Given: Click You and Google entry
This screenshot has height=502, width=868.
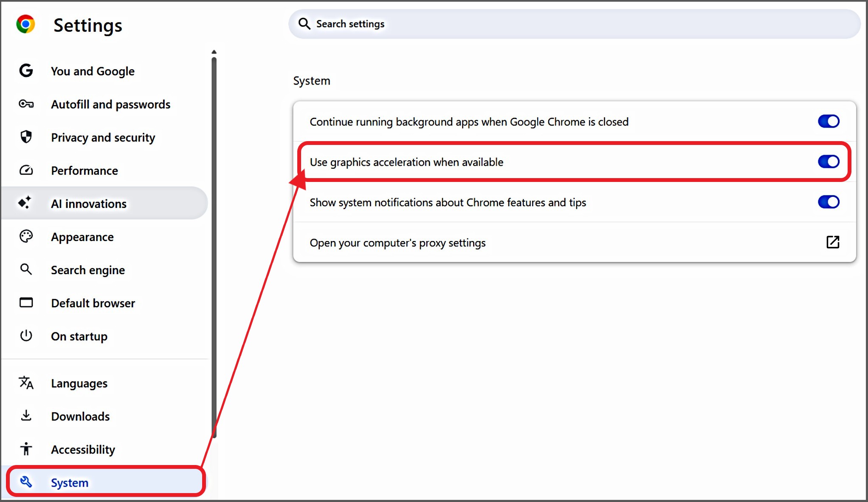Looking at the screenshot, I should coord(93,71).
